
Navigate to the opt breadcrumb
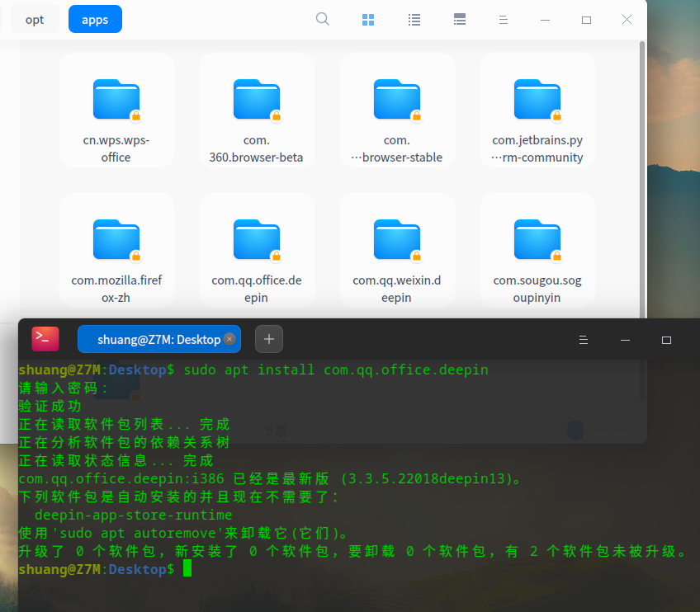coord(35,19)
